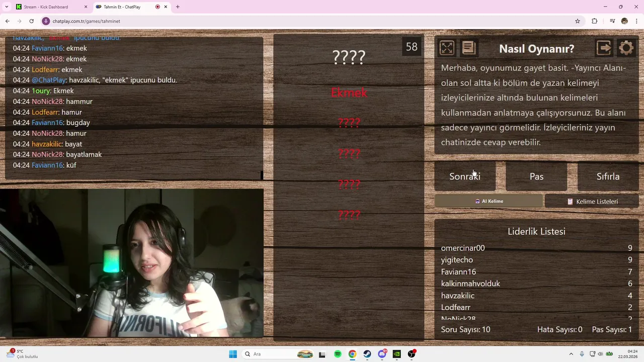Bookmark this page with the star icon
Image resolution: width=644 pixels, height=362 pixels.
point(578,21)
